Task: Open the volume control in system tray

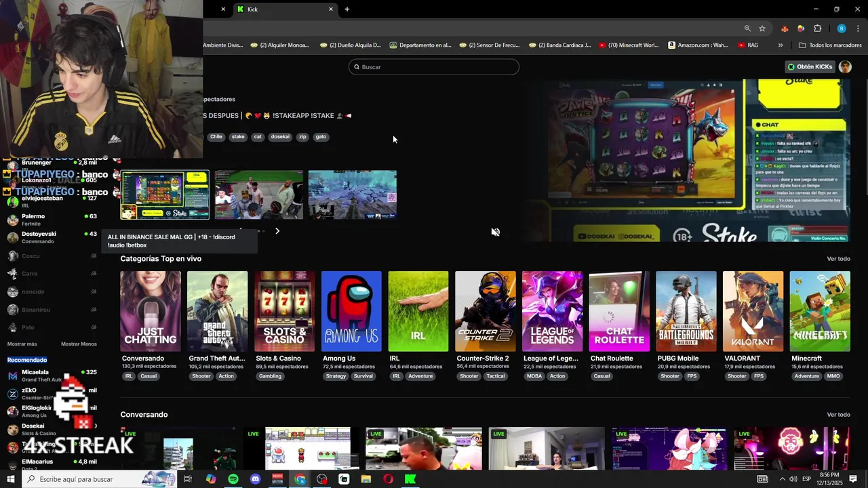Action: coord(793,479)
